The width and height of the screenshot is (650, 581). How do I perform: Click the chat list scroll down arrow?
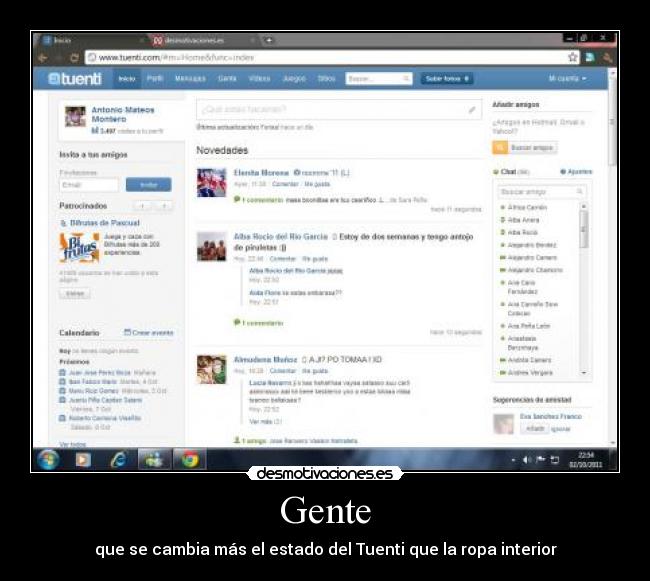pos(584,373)
